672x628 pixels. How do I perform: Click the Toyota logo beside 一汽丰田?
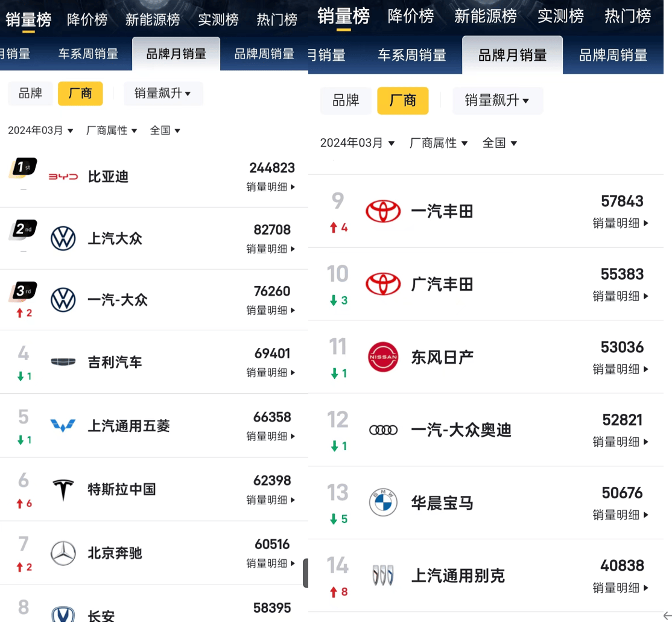click(383, 211)
